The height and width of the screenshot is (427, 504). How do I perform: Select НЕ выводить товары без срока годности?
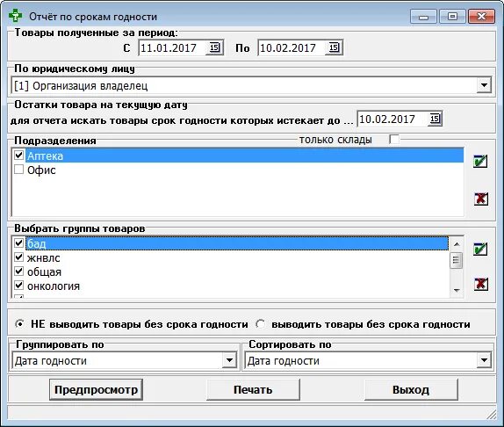coord(19,324)
